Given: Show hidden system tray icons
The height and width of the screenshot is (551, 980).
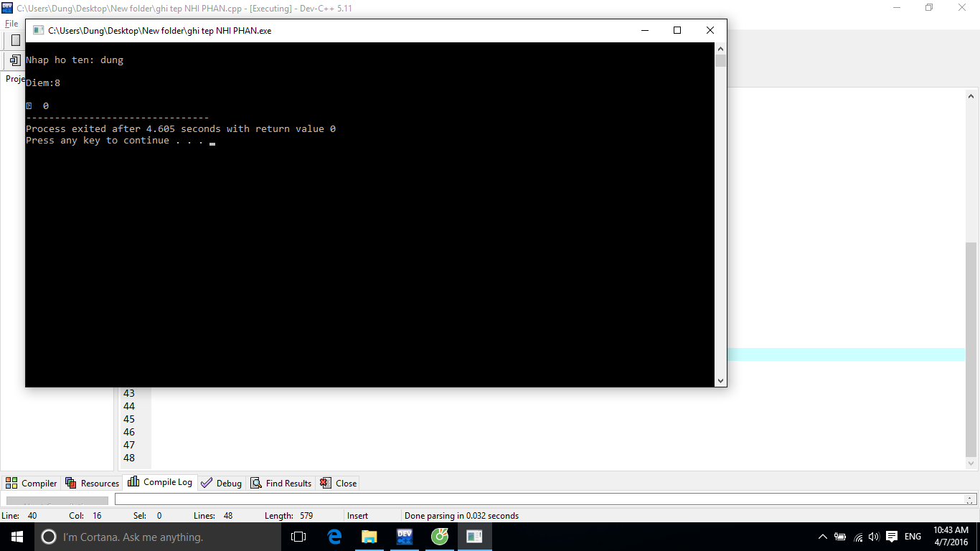Looking at the screenshot, I should coord(822,537).
